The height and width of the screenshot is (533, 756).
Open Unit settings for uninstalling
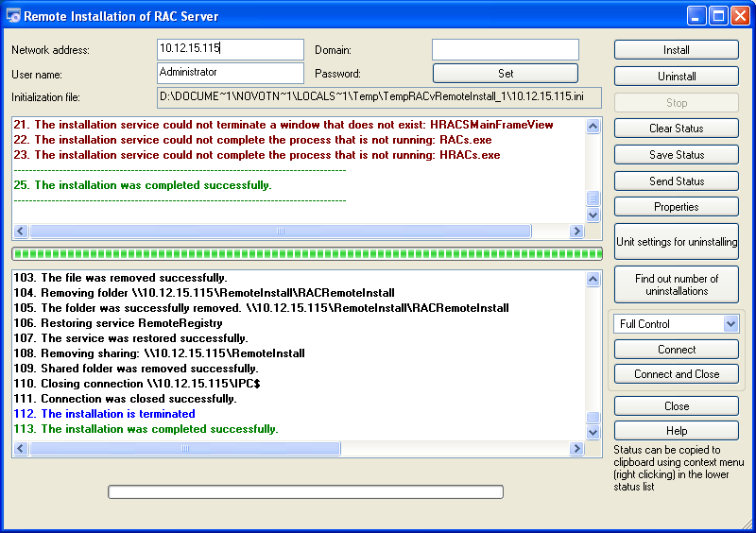pos(676,242)
